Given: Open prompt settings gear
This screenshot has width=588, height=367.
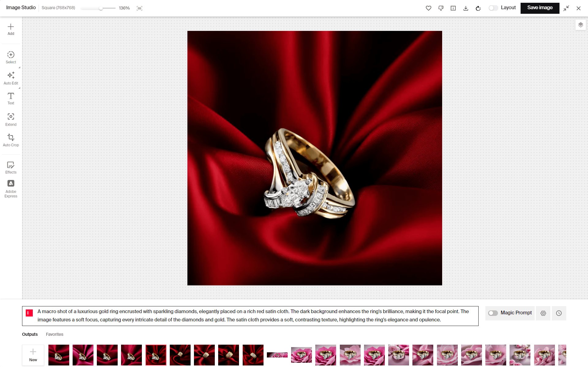Looking at the screenshot, I should (543, 313).
